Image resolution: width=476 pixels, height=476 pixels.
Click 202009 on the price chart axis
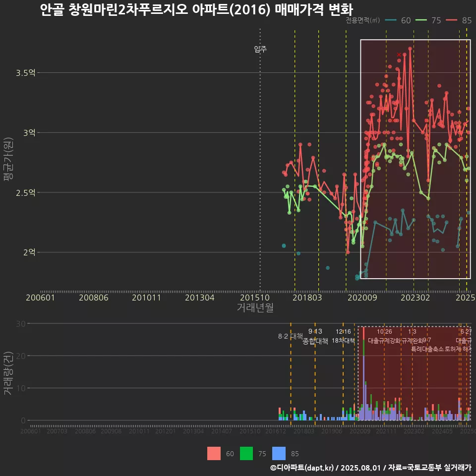[x=362, y=297]
